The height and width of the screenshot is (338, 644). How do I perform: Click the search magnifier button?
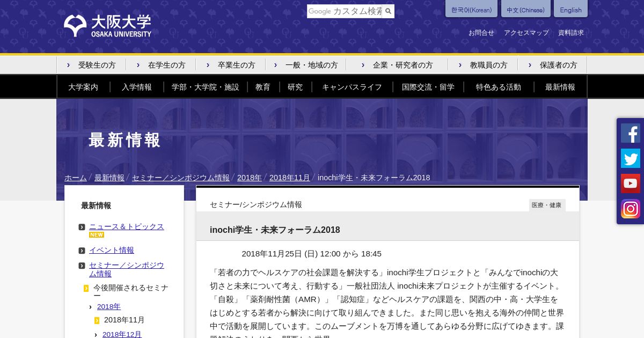[x=388, y=11]
